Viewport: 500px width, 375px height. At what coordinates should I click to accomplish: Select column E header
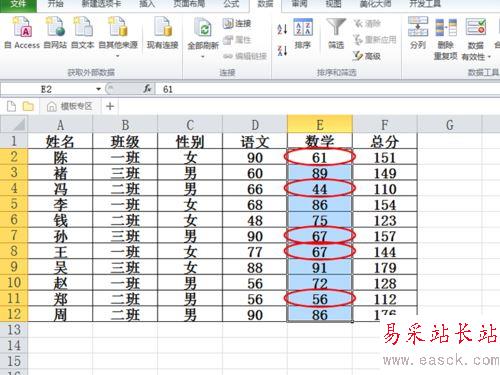tap(320, 124)
